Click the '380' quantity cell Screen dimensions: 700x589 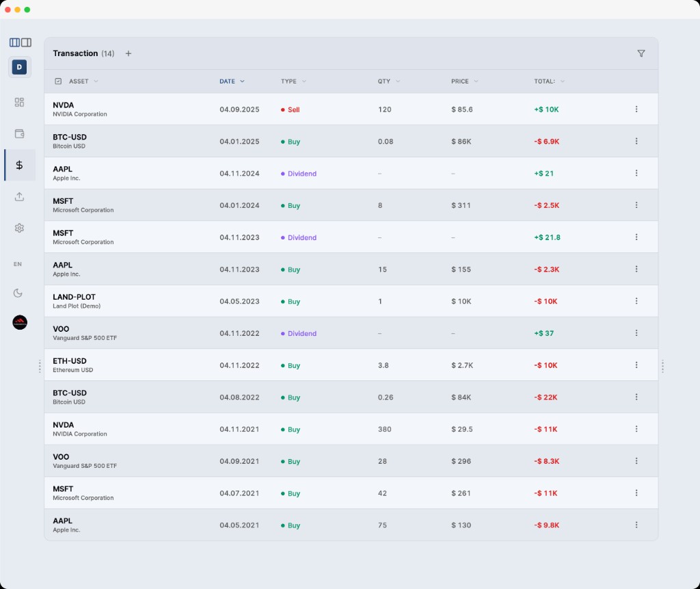coord(384,429)
